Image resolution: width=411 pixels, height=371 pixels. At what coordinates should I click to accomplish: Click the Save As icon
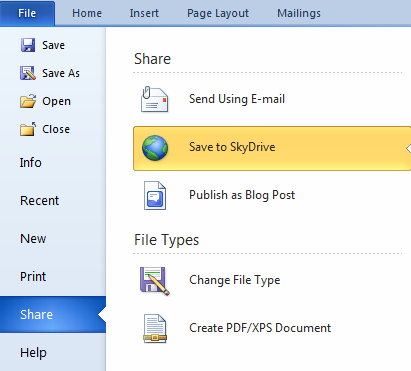28,73
